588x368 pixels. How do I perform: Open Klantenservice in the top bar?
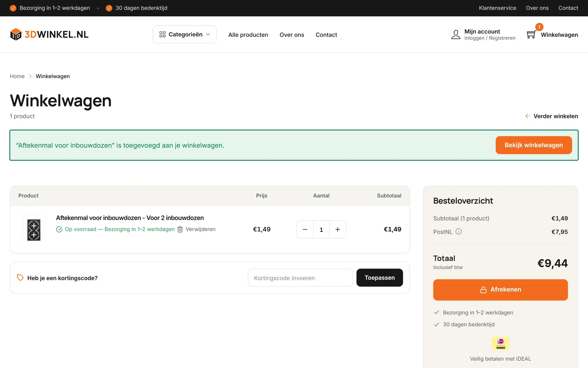point(497,8)
